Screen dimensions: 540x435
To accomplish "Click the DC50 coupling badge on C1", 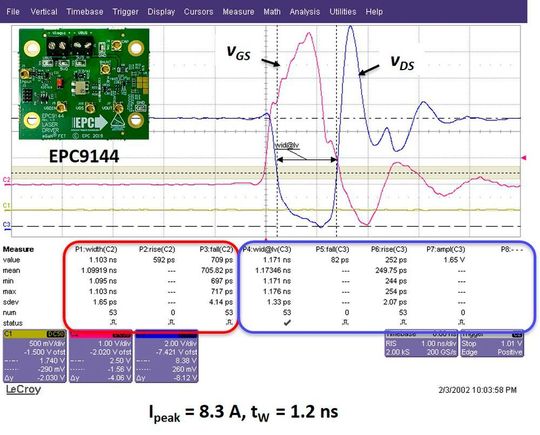I will click(55, 334).
